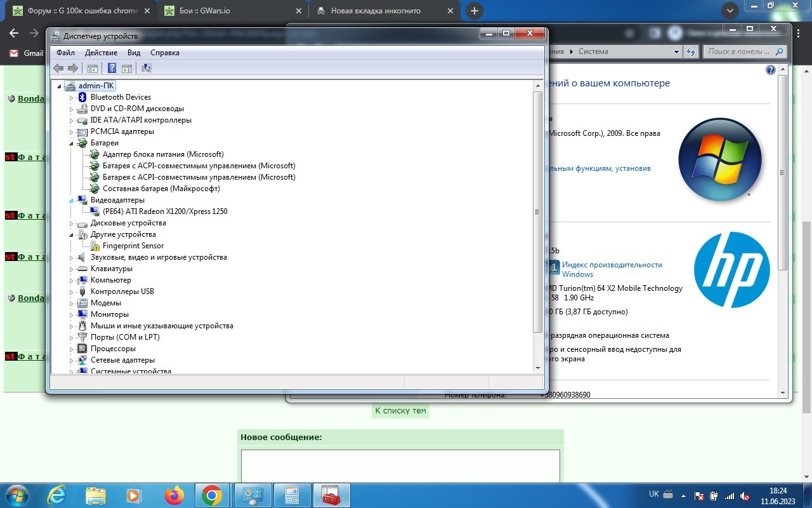This screenshot has width=812, height=508.
Task: Switch to the Бои :: GWars.io tab
Action: point(232,11)
